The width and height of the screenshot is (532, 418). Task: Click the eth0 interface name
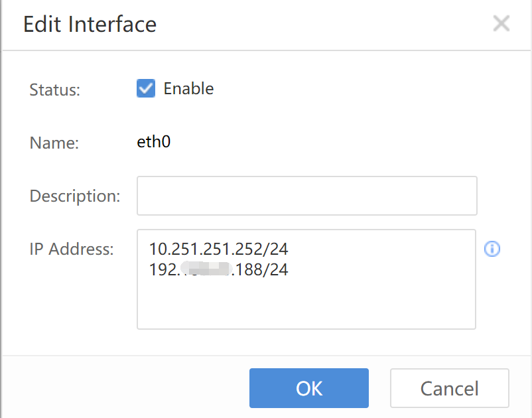pos(154,142)
